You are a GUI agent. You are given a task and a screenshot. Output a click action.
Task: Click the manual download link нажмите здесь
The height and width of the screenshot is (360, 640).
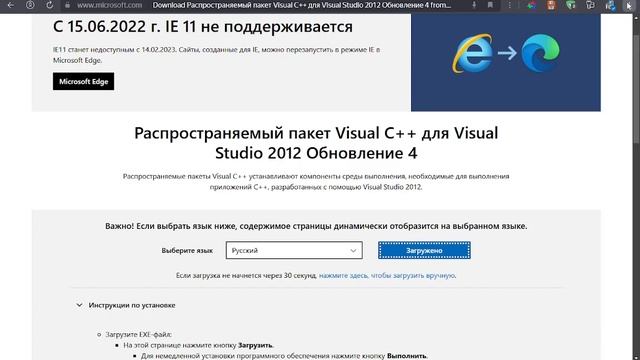(387, 276)
